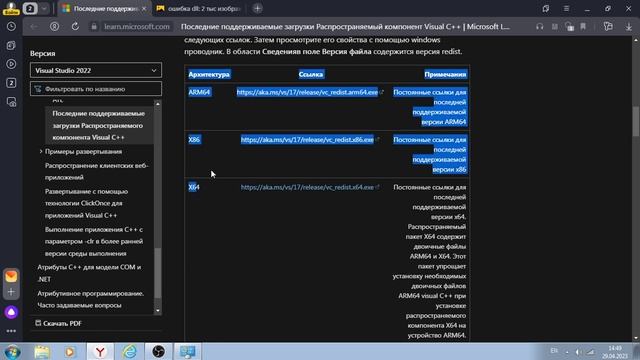Bookmark this page
This screenshot has height=360, width=640.
pyautogui.click(x=583, y=27)
